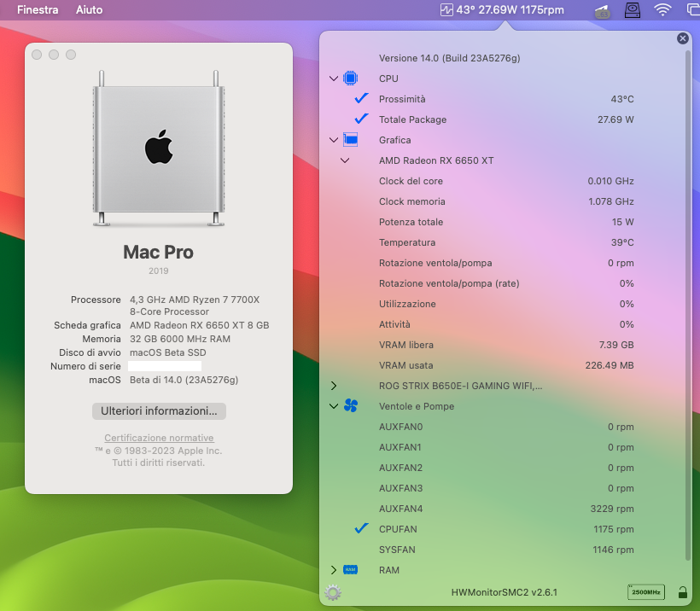Click the Scheda grafica RX 6650 XT value
This screenshot has height=611, width=700.
(x=200, y=325)
